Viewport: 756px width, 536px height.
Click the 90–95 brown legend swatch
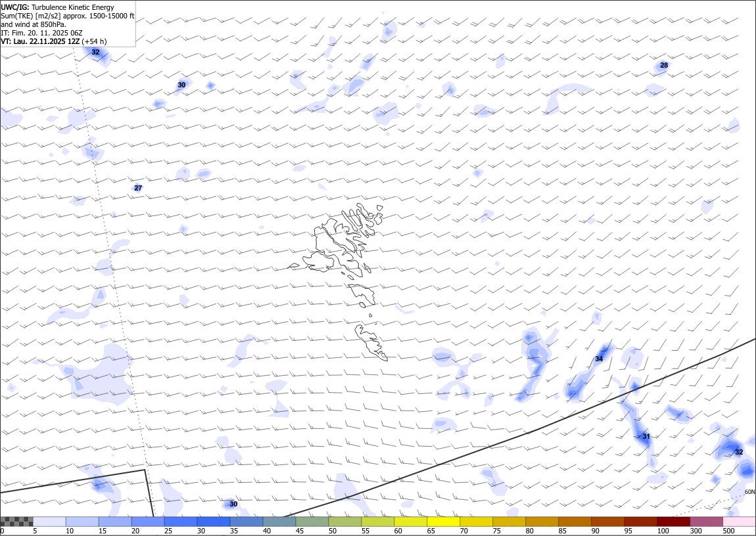[x=607, y=522]
